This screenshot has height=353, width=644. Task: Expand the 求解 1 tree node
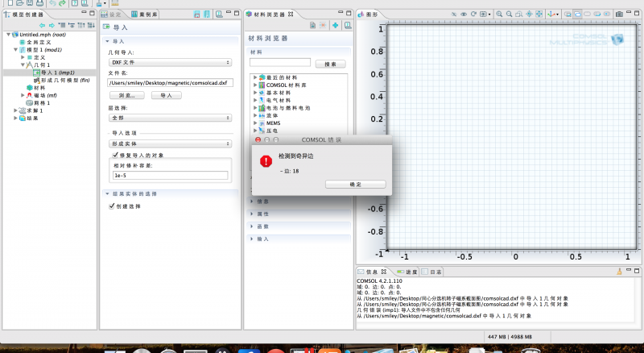[x=15, y=110]
